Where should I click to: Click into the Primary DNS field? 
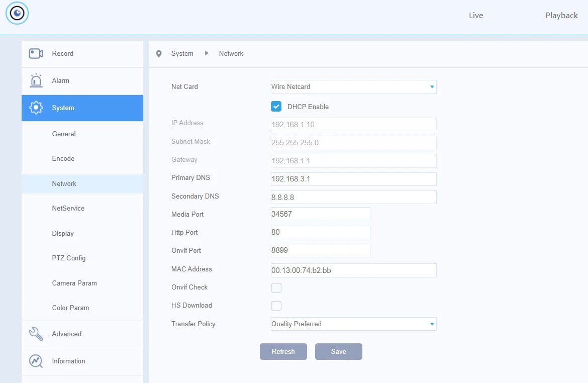coord(354,179)
